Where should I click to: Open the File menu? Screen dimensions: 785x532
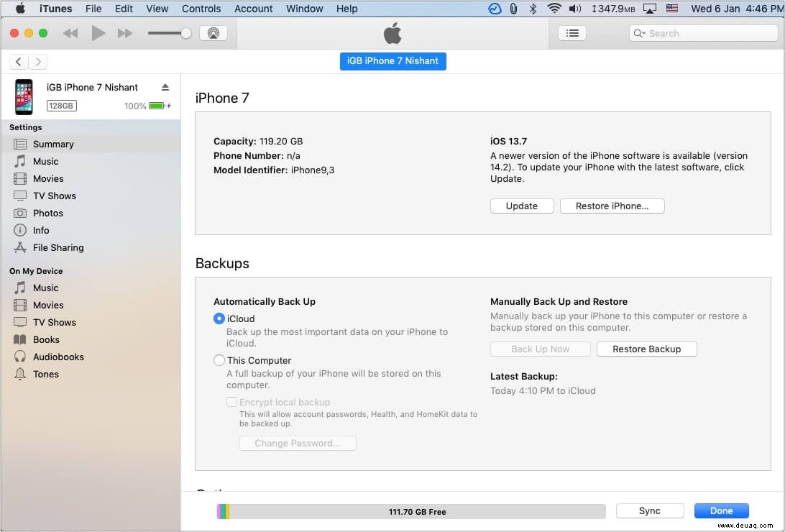click(93, 9)
